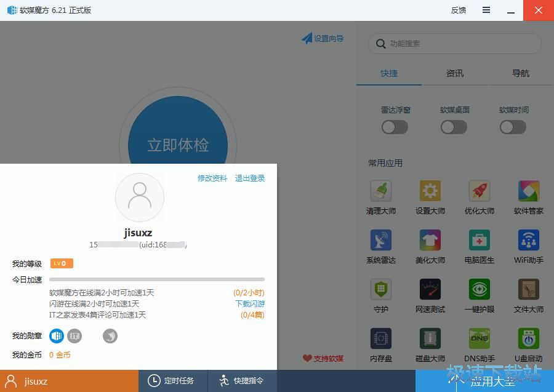Open 快捷指令 in the bottom bar
The image size is (554, 392).
tap(243, 381)
